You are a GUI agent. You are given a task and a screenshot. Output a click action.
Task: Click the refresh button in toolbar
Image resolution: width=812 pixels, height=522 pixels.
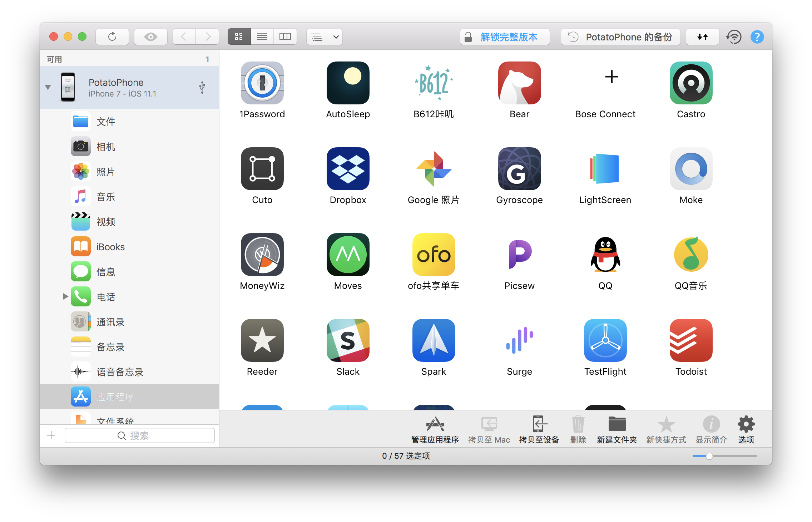click(112, 36)
